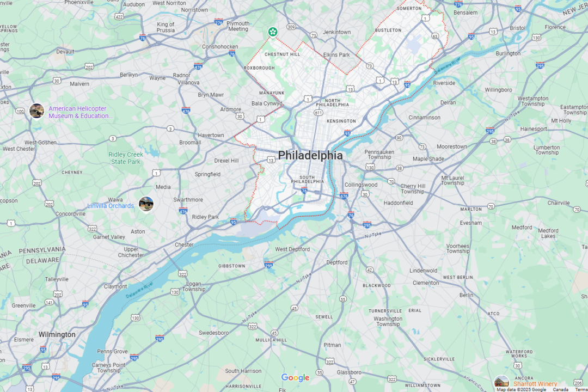Click the I-476 shield near Swarthmore

point(183,211)
